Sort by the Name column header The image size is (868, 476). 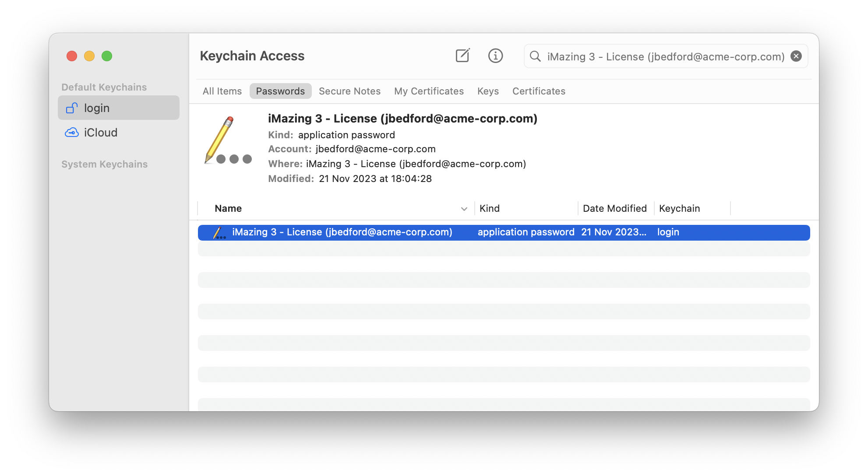pos(228,208)
